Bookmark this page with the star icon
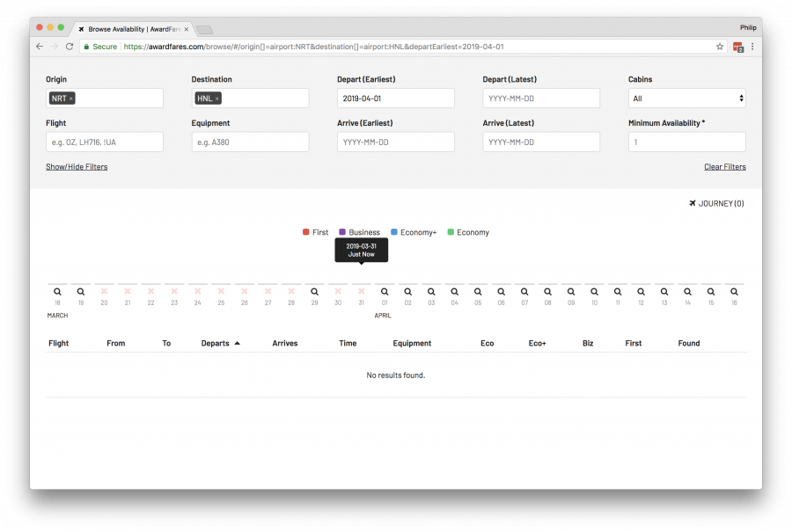Image resolution: width=792 pixels, height=532 pixels. coord(719,47)
